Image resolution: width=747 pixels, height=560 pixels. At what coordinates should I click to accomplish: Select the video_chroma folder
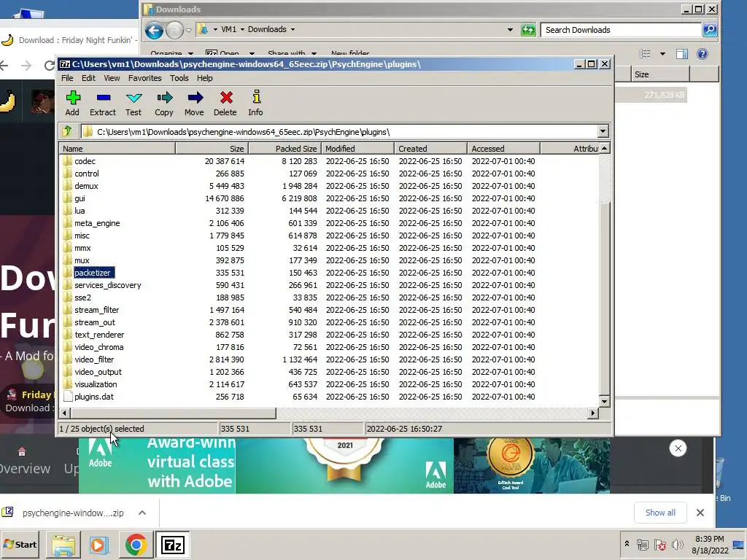click(98, 347)
